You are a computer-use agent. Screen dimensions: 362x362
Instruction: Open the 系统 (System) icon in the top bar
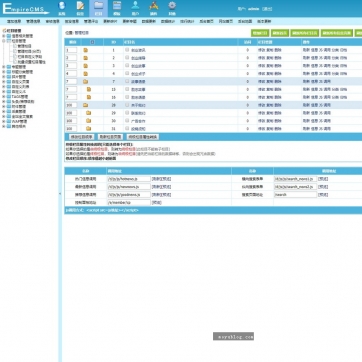pos(62,8)
